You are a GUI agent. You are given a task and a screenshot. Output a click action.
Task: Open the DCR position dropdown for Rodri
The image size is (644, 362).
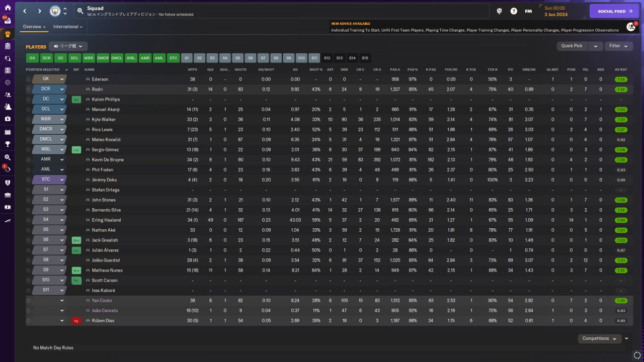tap(49, 89)
